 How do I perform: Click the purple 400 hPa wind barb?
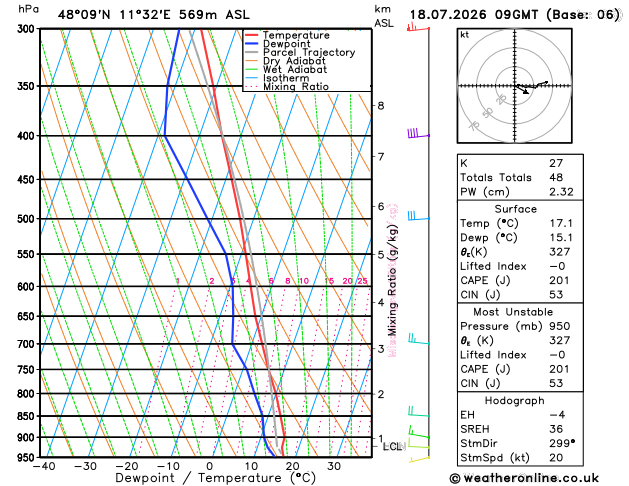pyautogui.click(x=418, y=133)
